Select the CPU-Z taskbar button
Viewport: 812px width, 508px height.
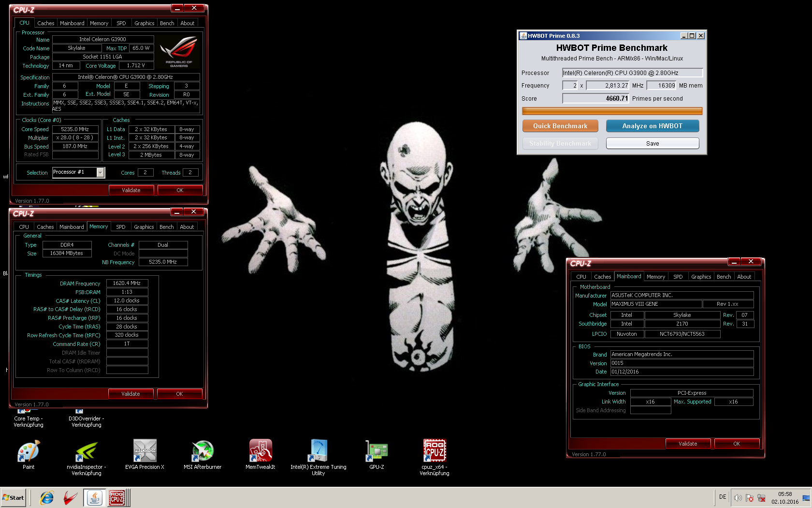click(x=117, y=497)
